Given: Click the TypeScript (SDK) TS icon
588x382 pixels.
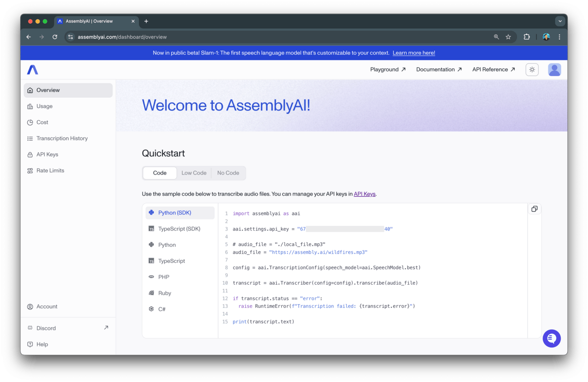Looking at the screenshot, I should pos(151,229).
